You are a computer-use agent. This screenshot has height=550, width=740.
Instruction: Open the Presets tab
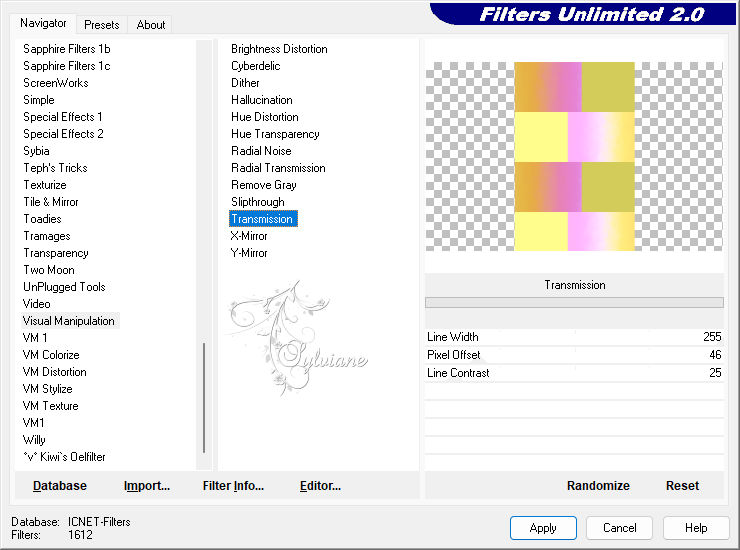coord(101,25)
